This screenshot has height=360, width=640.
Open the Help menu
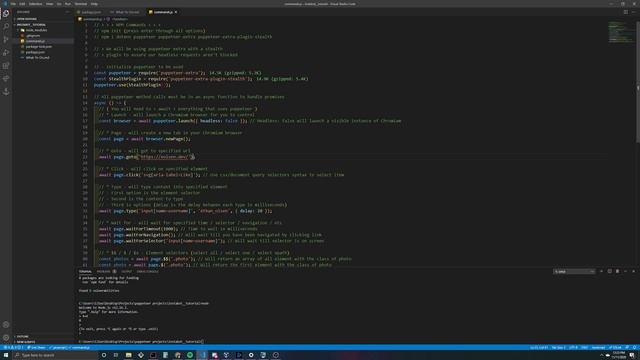click(x=94, y=4)
